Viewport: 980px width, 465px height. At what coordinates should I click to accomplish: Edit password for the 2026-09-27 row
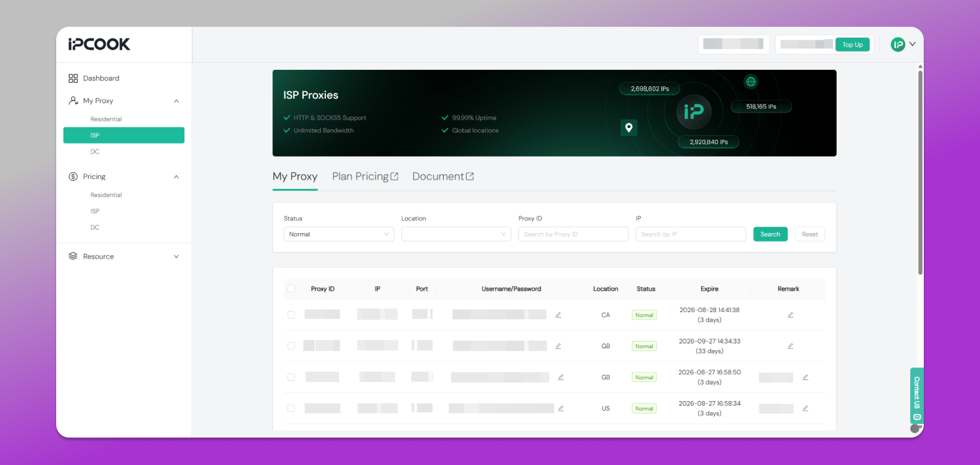[x=558, y=346]
